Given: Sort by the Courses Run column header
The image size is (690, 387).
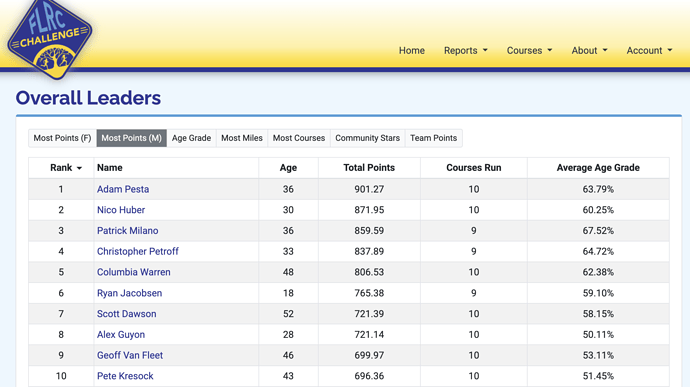Looking at the screenshot, I should (473, 168).
